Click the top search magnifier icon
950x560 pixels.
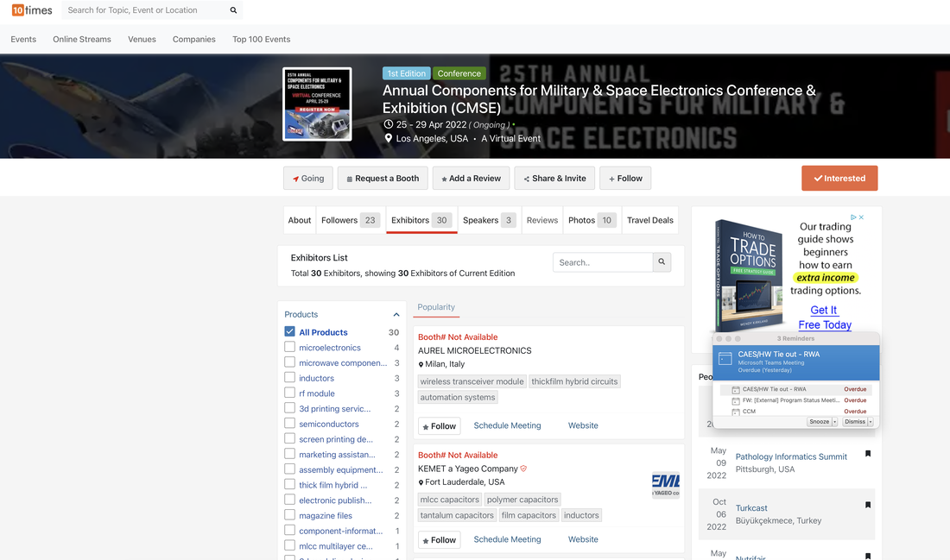(233, 10)
